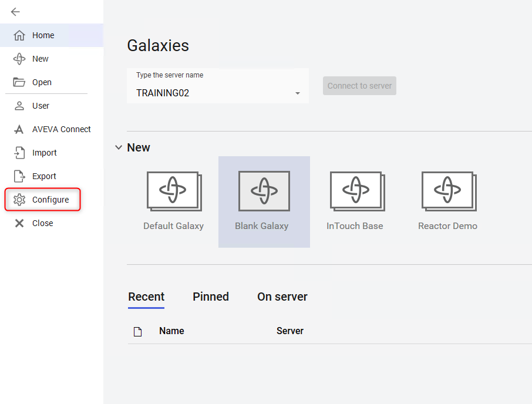This screenshot has width=532, height=404.
Task: Click the Connect to server button
Action: pyautogui.click(x=359, y=86)
